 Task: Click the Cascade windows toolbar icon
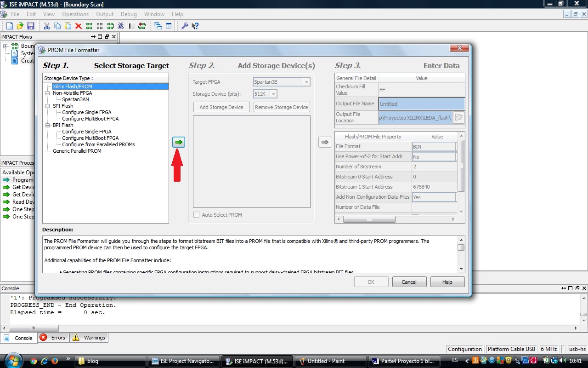tap(158, 26)
